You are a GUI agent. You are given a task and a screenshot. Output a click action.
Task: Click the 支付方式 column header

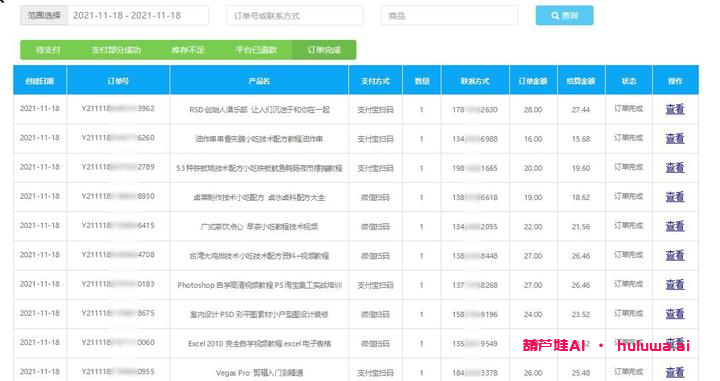(x=376, y=81)
